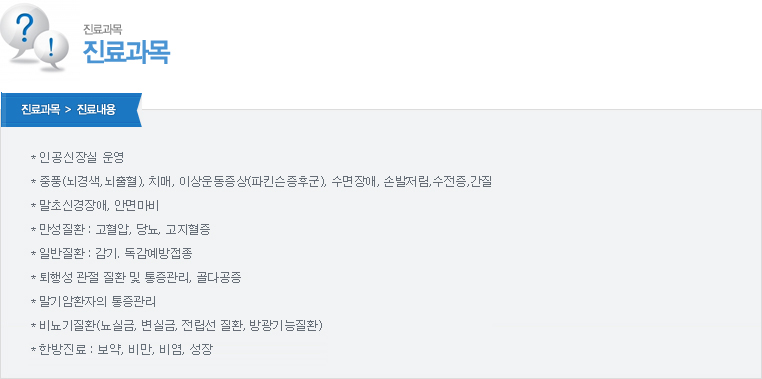Image resolution: width=762 pixels, height=379 pixels.
Task: Select the 진료과목 > 진료내용 blue tab
Action: pos(71,110)
